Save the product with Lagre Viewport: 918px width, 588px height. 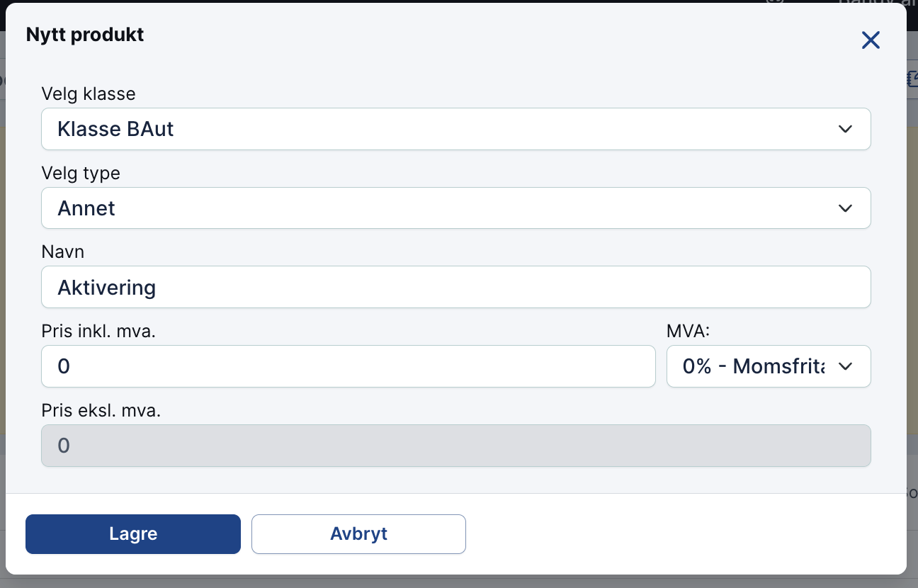coord(133,534)
